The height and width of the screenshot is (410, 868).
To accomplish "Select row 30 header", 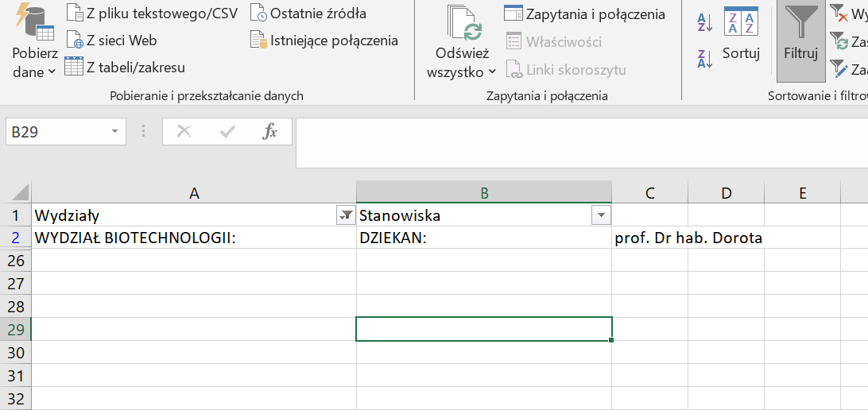I will tap(16, 353).
